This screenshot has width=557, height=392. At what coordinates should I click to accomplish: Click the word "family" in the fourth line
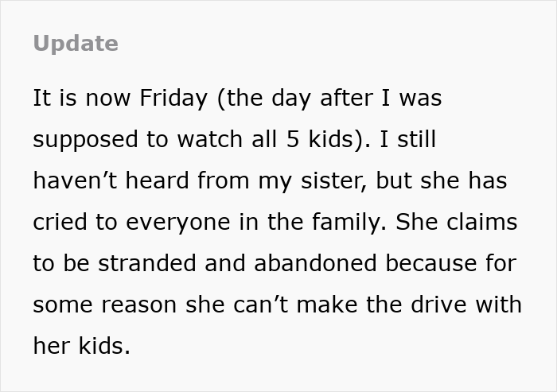[347, 222]
